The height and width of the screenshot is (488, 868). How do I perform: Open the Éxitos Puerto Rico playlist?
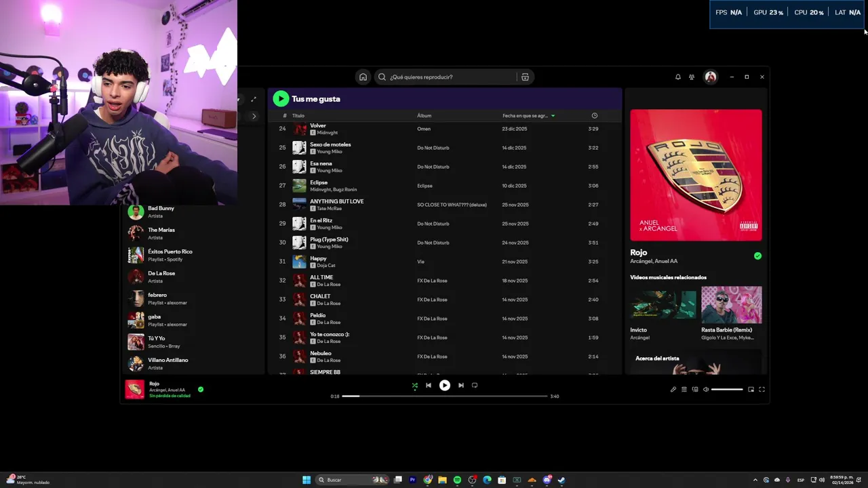(x=194, y=256)
